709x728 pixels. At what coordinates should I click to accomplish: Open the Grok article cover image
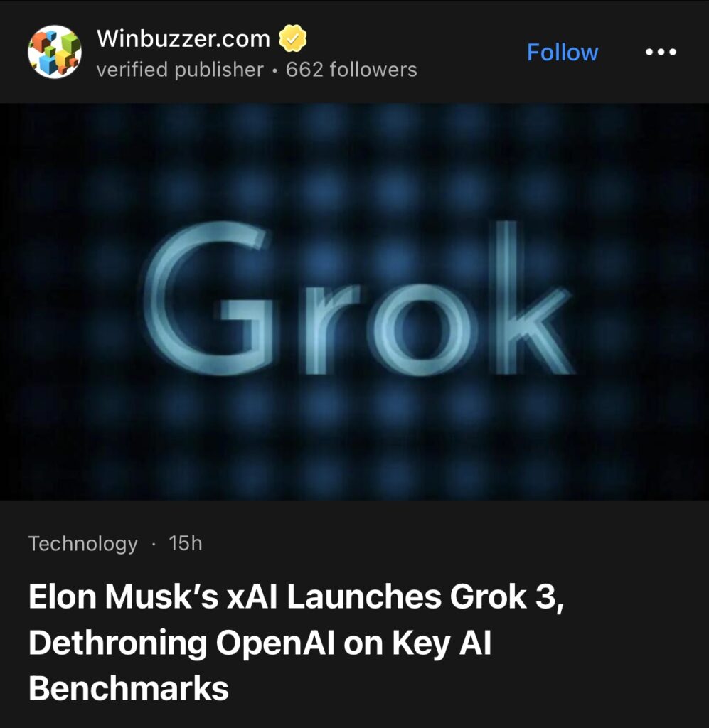point(354,301)
